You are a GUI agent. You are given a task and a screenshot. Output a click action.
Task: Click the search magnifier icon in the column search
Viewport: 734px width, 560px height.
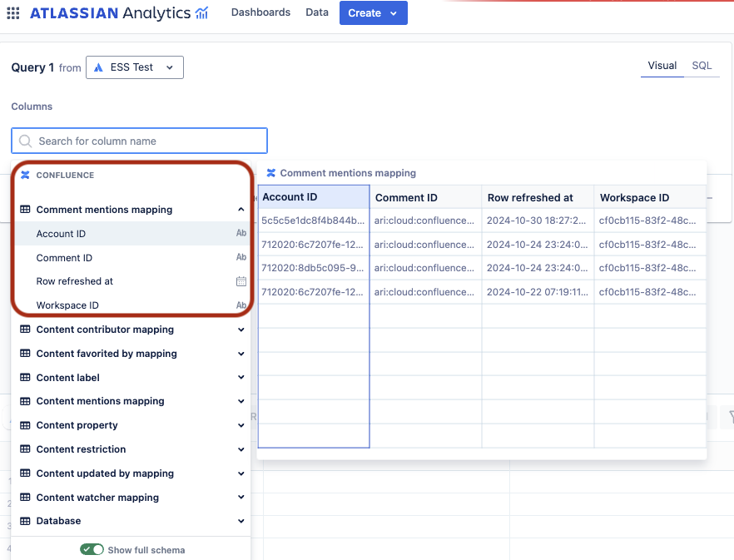[24, 141]
